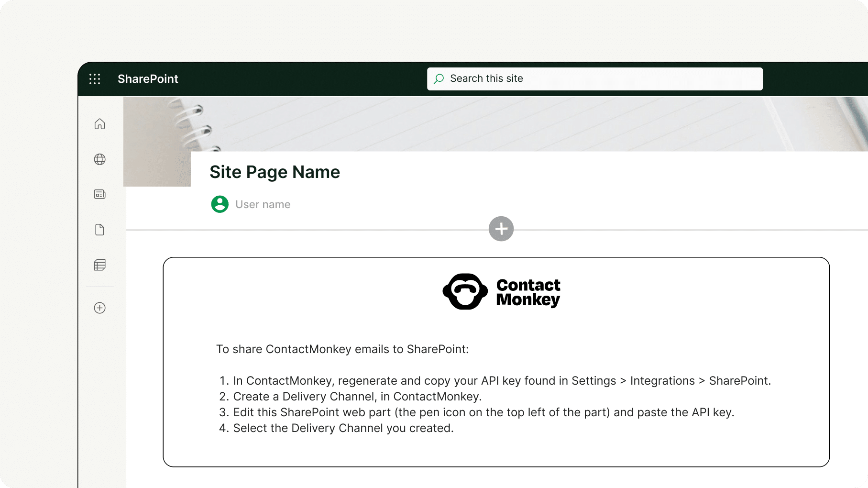Click the SharePoint title in header
The image size is (868, 488).
[148, 79]
